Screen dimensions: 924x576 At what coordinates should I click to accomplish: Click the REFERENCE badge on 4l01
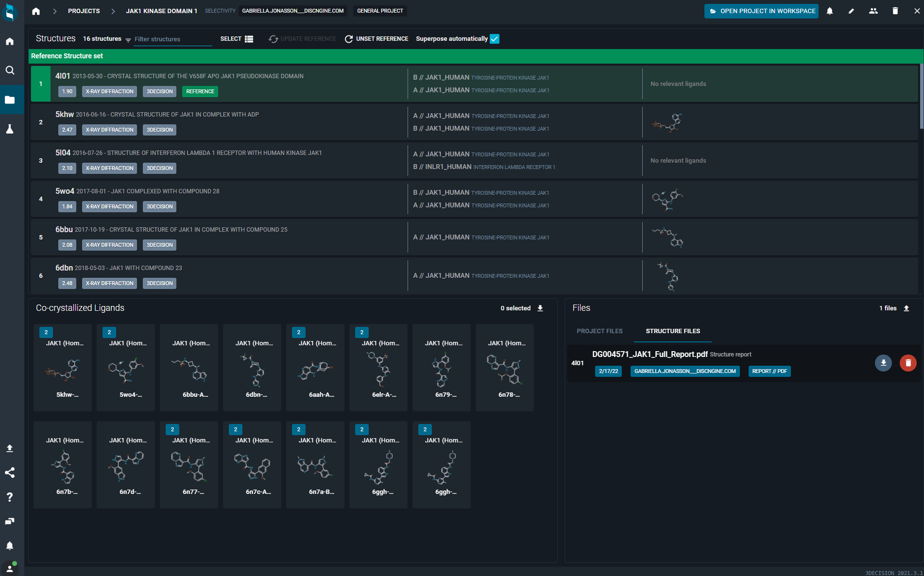pyautogui.click(x=200, y=91)
